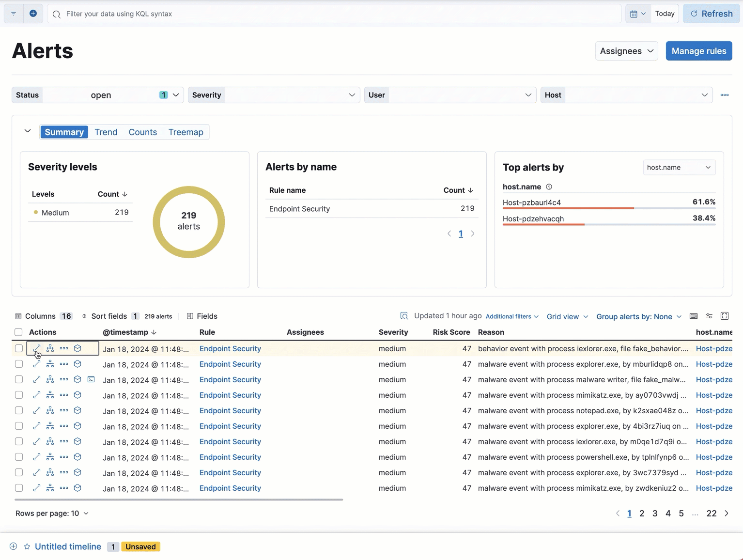Open display settings sliders icon above table
The height and width of the screenshot is (560, 743).
(709, 316)
